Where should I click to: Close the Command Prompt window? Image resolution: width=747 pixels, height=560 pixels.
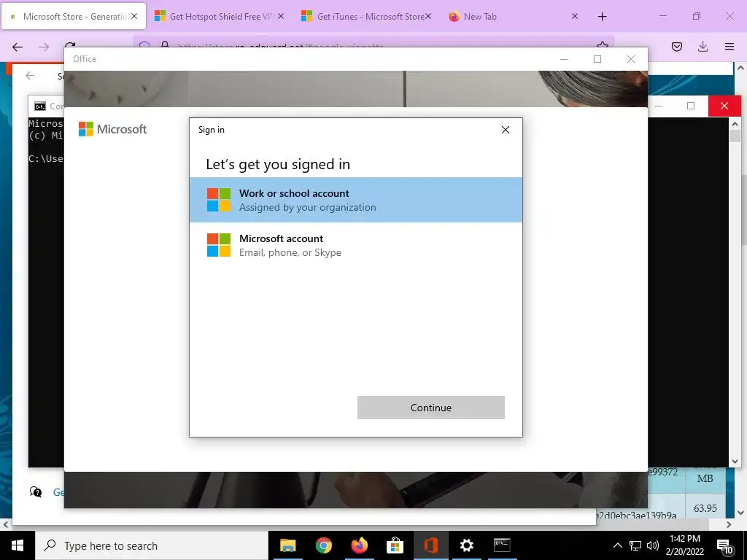coord(724,106)
